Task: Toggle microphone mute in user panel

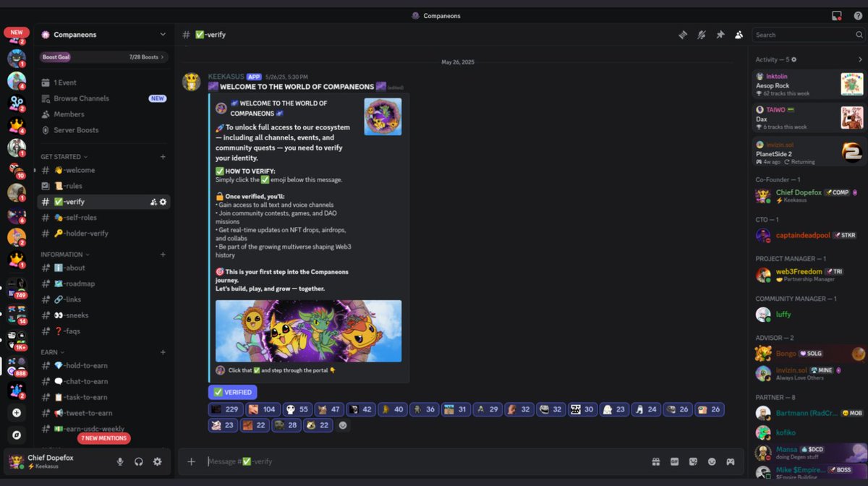Action: click(120, 461)
